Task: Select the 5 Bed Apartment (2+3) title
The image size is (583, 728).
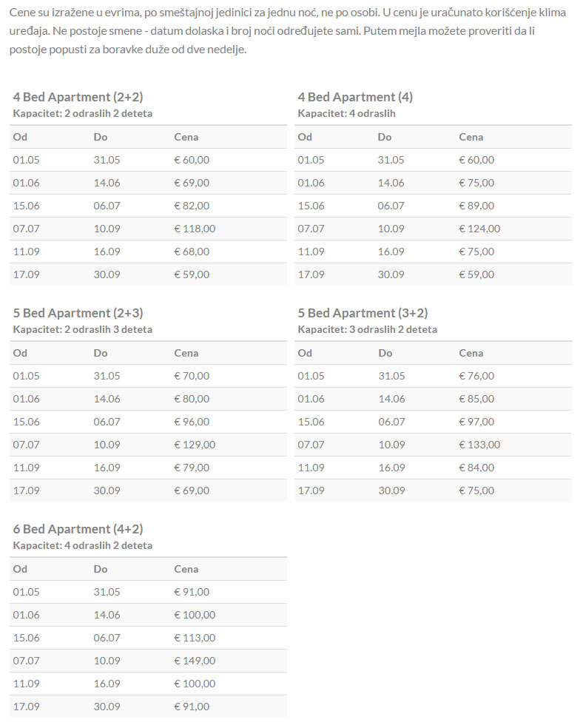Action: (x=78, y=313)
